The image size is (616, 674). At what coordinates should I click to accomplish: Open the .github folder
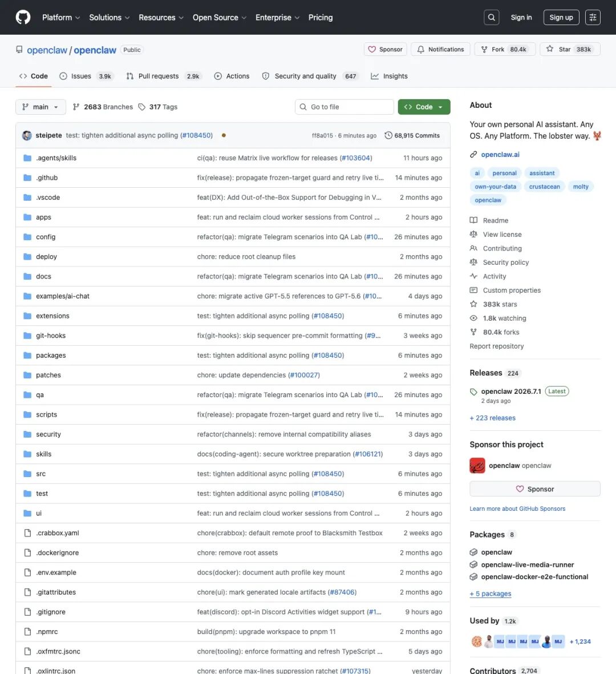(47, 178)
